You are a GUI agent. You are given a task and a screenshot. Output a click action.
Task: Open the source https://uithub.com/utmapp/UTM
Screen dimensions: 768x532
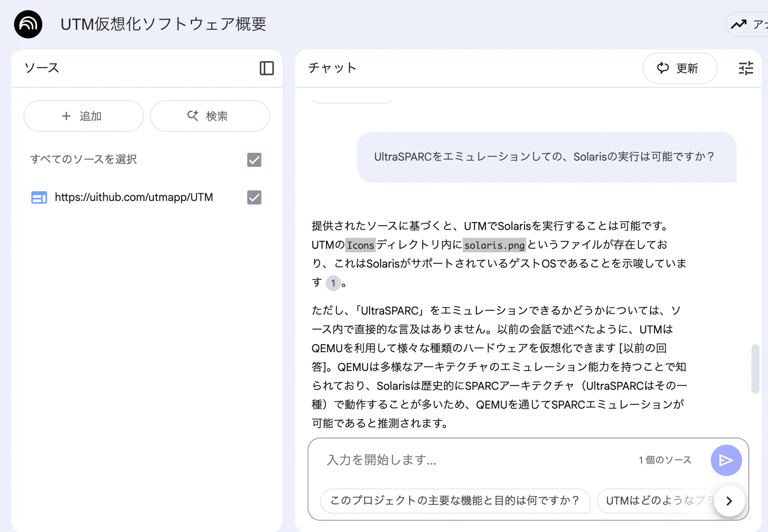(x=134, y=197)
